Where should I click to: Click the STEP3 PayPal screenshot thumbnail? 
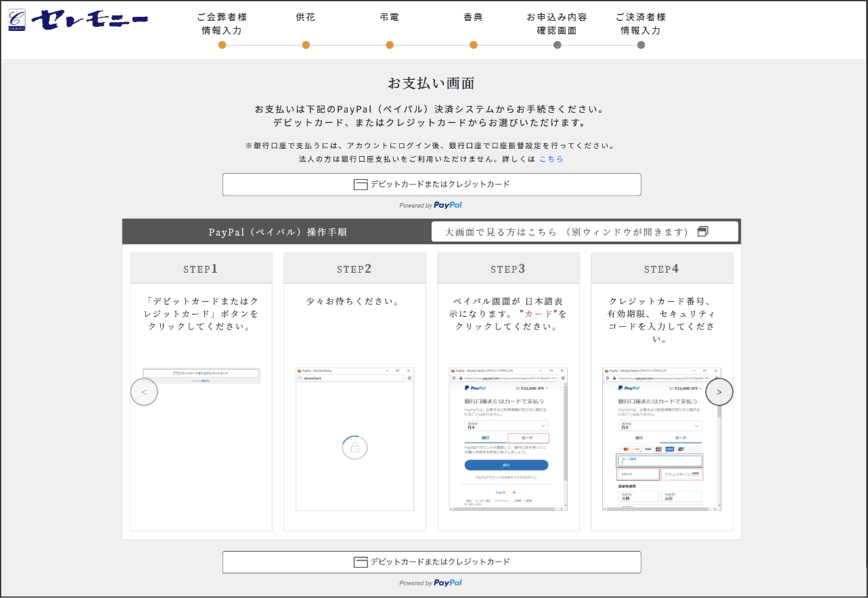[508, 439]
